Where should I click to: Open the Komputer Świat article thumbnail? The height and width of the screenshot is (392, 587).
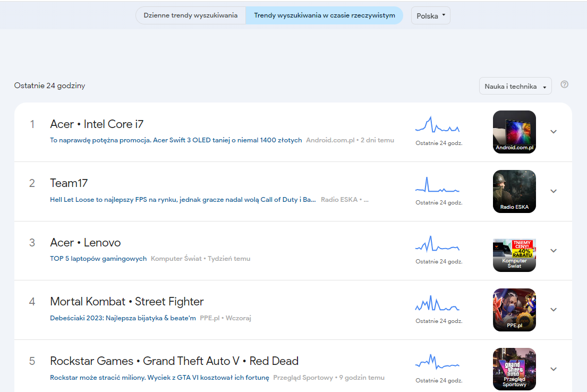click(514, 255)
